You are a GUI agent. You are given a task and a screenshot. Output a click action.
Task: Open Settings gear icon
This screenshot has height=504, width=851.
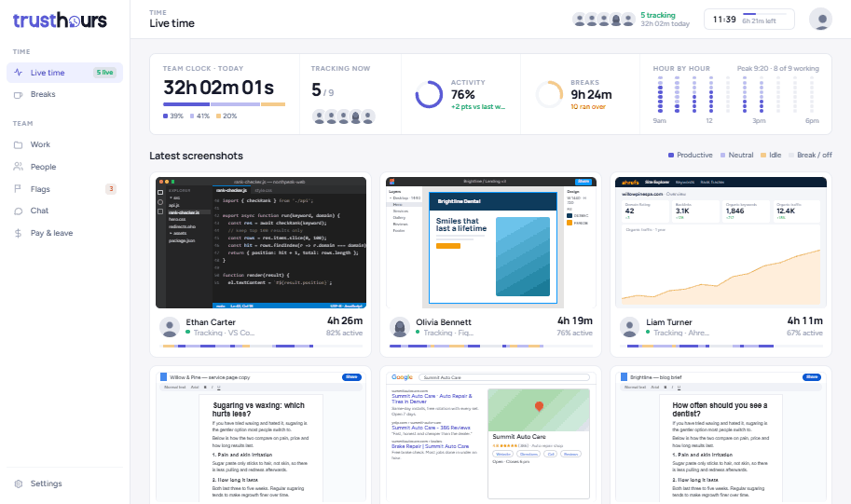pyautogui.click(x=18, y=484)
